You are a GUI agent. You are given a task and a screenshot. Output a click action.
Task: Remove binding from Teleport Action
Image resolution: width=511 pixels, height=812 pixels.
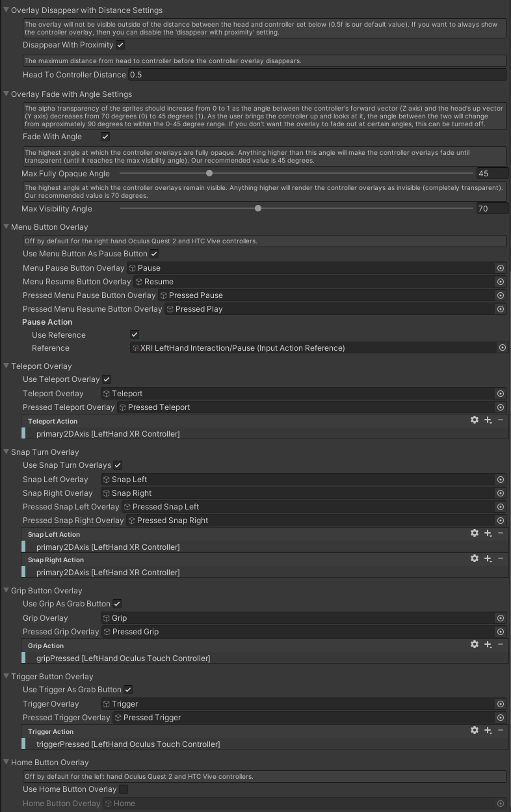[x=501, y=420]
